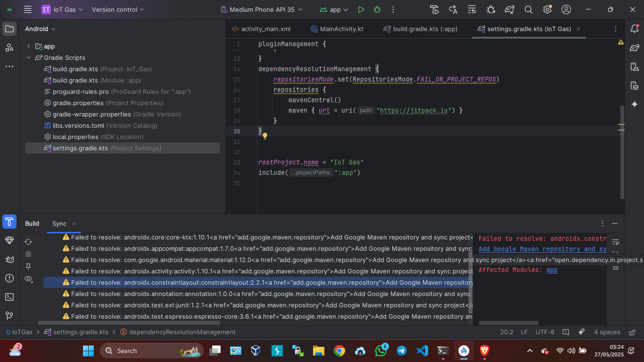Run the app with green play button
Image resolution: width=644 pixels, height=362 pixels.
[361, 9]
